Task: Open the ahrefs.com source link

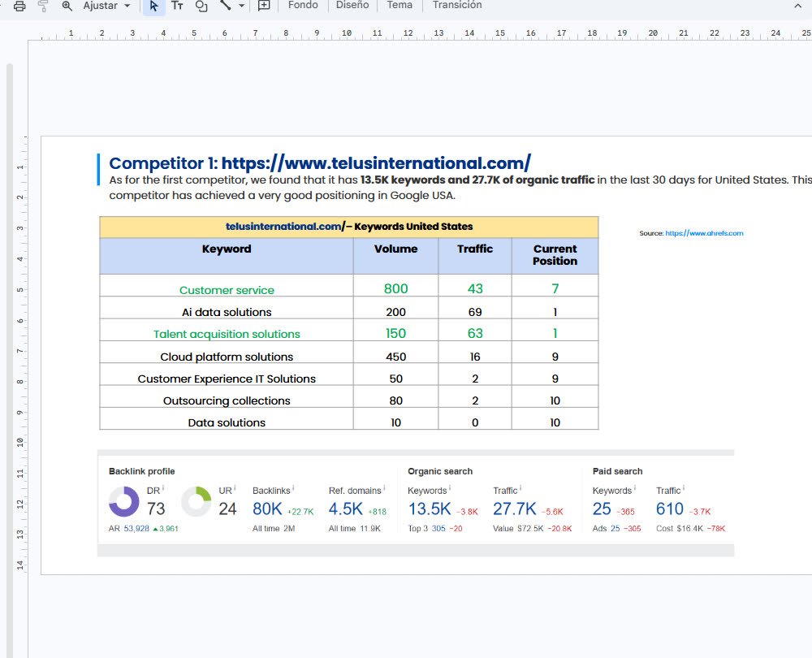Action: point(704,233)
